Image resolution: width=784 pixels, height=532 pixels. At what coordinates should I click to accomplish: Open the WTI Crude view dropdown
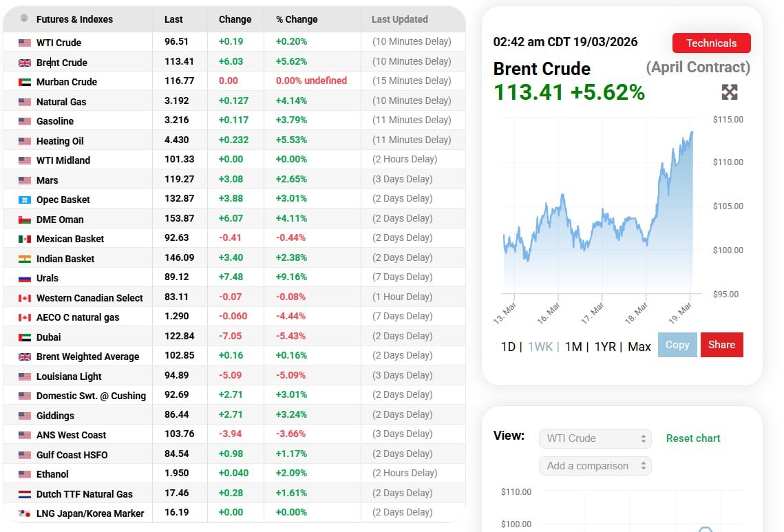point(595,438)
